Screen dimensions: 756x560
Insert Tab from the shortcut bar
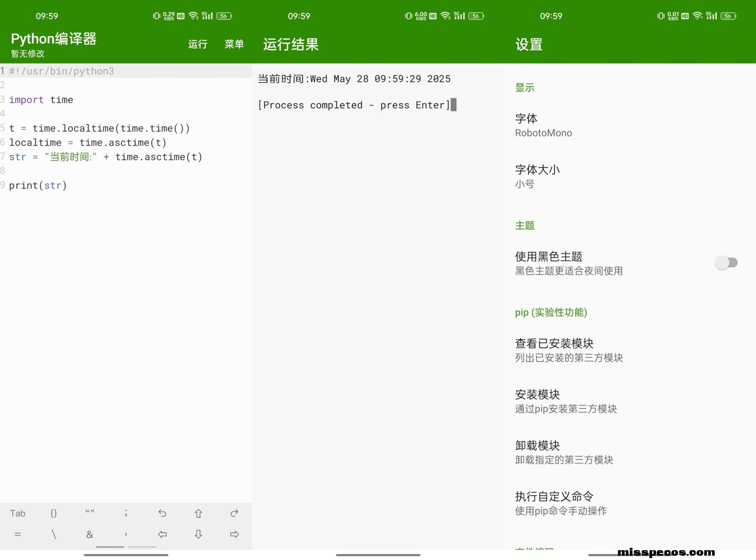18,513
